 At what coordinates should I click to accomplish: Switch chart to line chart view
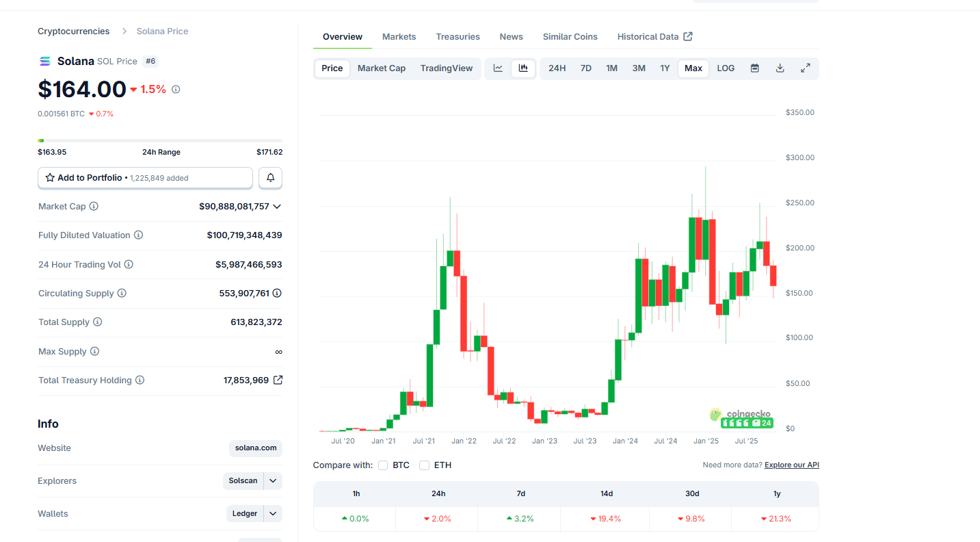(x=497, y=68)
